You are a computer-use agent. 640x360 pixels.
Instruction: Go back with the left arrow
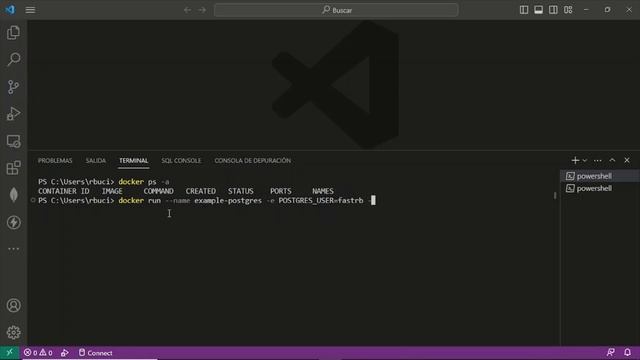(187, 10)
